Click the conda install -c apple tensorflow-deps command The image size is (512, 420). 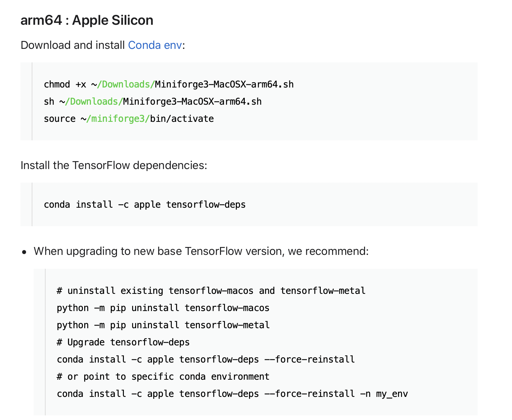tap(145, 205)
